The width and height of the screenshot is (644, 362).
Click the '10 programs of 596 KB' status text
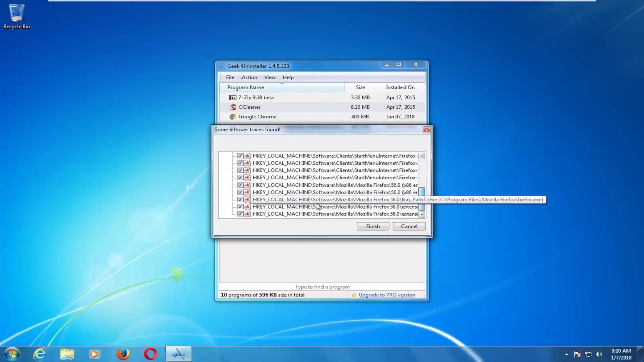coord(263,295)
